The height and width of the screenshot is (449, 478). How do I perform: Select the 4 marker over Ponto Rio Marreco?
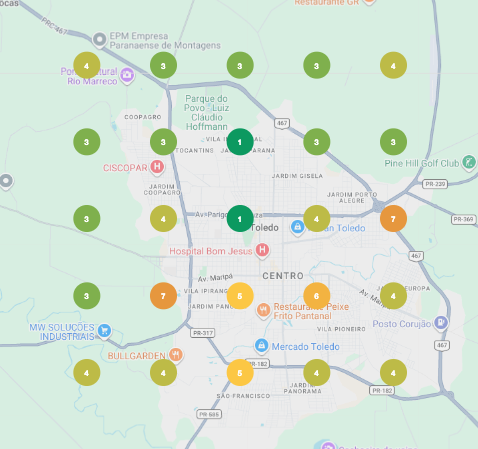pyautogui.click(x=87, y=65)
